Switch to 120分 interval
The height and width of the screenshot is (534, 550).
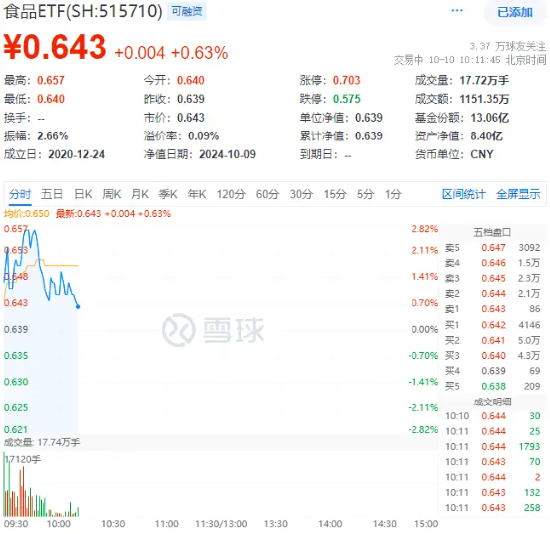pyautogui.click(x=231, y=194)
